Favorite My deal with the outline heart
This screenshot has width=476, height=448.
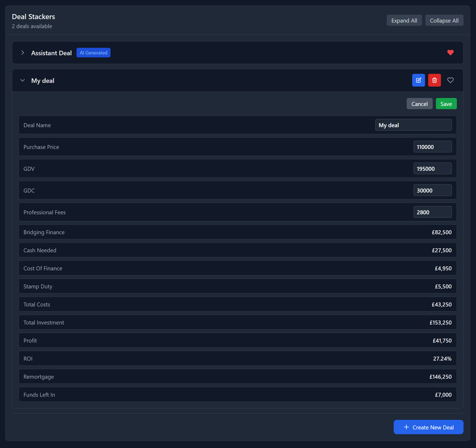tap(450, 80)
